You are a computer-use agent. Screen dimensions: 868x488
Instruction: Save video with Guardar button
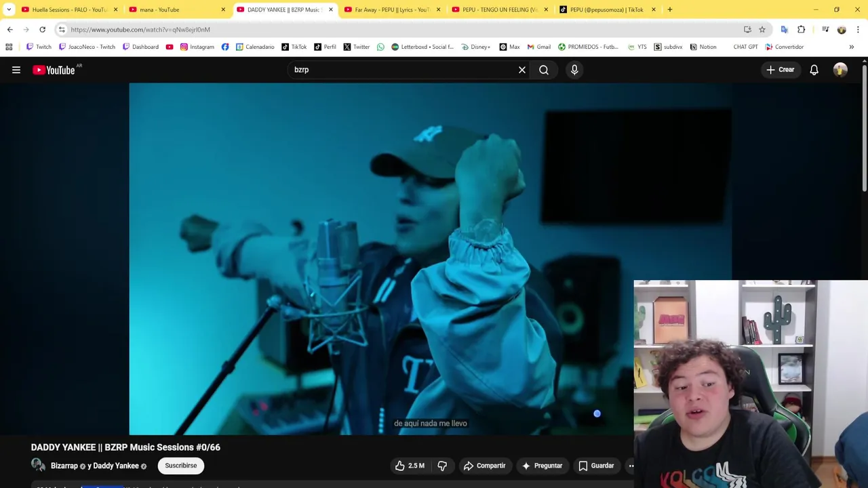[596, 466]
